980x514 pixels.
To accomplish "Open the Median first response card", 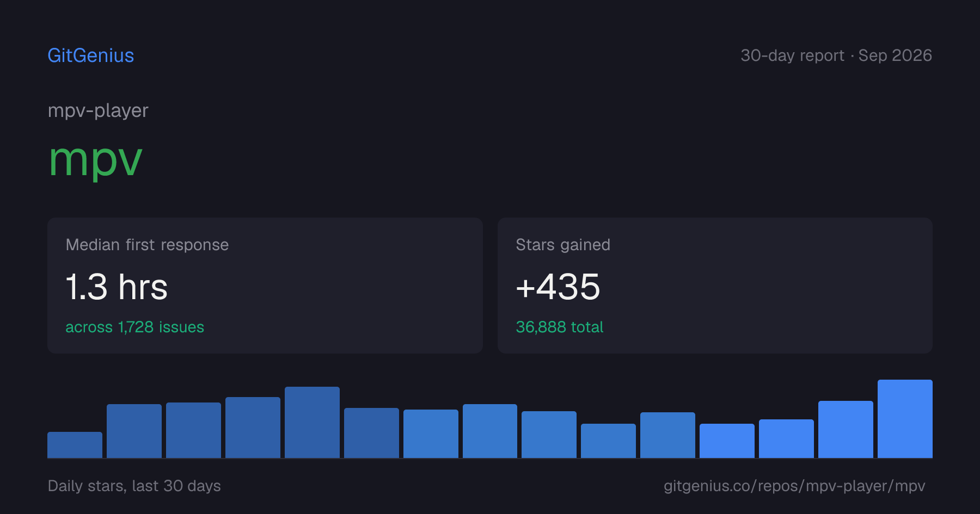I will 265,286.
